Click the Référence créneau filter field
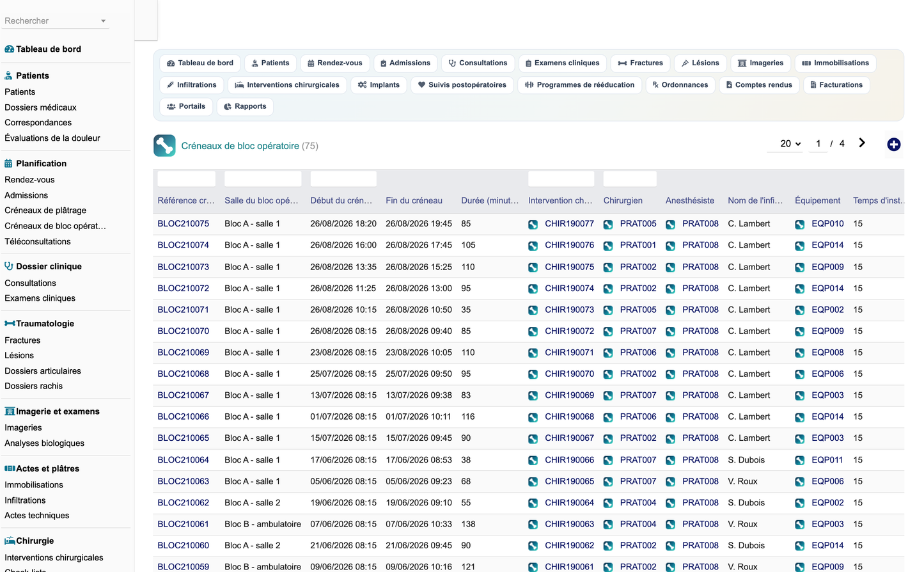Viewport: 924px width, 572px height. 187,179
